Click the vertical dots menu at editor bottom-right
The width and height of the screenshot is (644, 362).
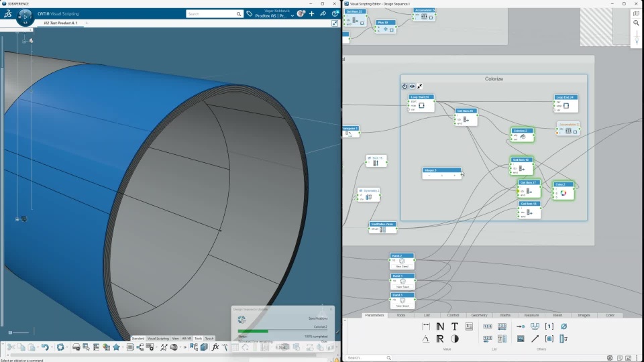[x=637, y=358]
